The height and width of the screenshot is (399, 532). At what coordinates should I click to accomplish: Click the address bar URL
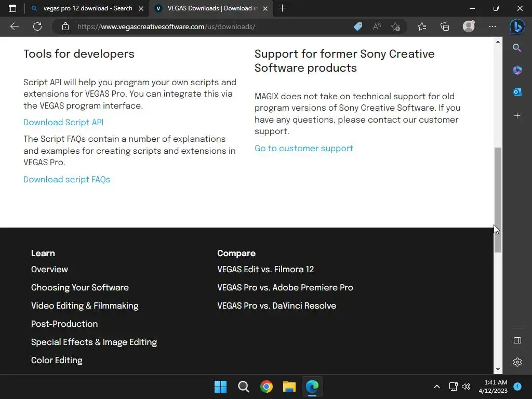click(x=166, y=26)
